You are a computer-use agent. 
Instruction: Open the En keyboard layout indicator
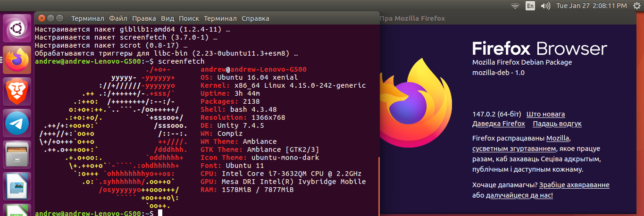point(530,6)
